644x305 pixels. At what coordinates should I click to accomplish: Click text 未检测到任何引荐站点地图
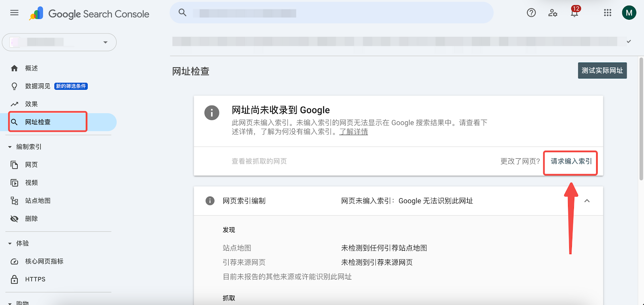click(x=384, y=248)
